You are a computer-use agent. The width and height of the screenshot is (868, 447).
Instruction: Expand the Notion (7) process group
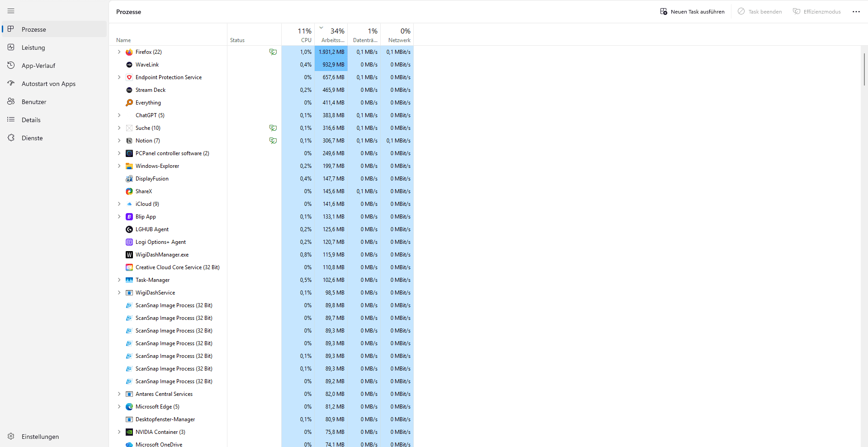pos(119,141)
